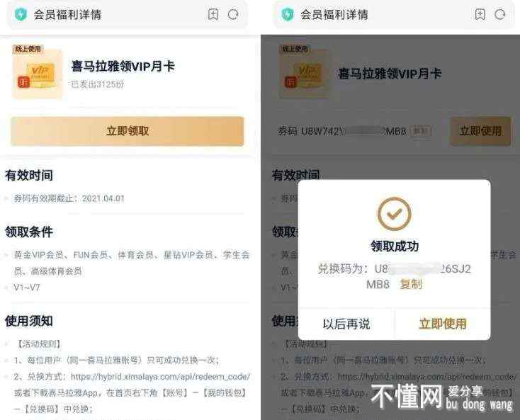
Task: Click dimmed 立即使用 button beside coupon code
Action: [480, 131]
